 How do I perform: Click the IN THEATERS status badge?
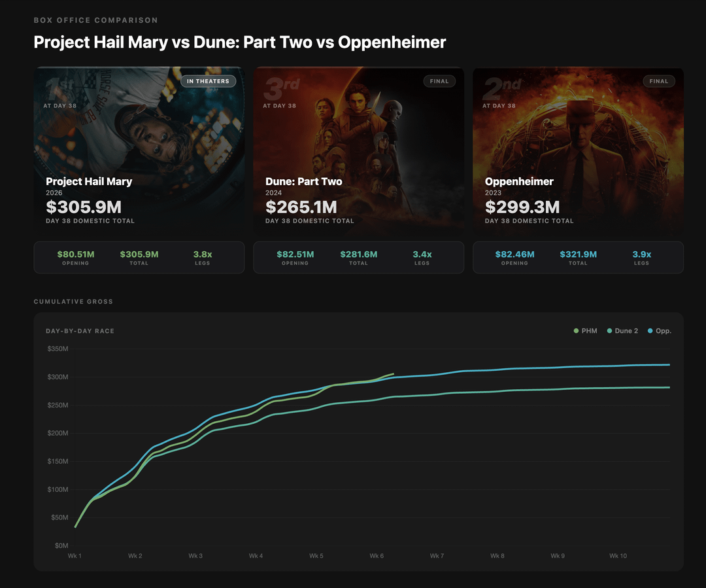coord(208,81)
